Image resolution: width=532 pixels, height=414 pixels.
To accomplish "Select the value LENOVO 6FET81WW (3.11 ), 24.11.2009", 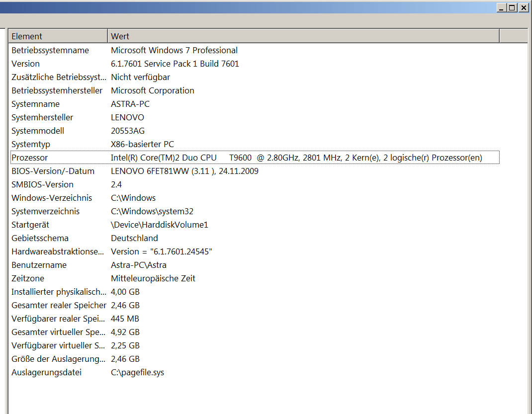I will coord(184,171).
